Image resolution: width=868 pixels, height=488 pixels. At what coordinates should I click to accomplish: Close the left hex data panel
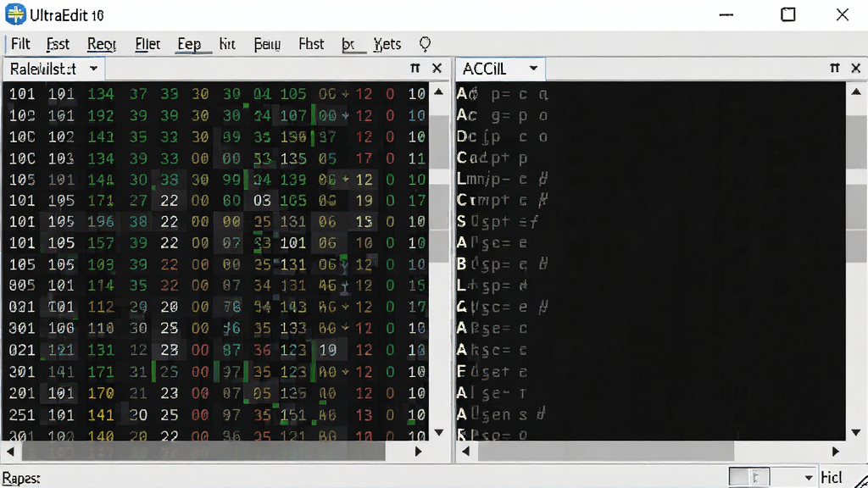(437, 68)
